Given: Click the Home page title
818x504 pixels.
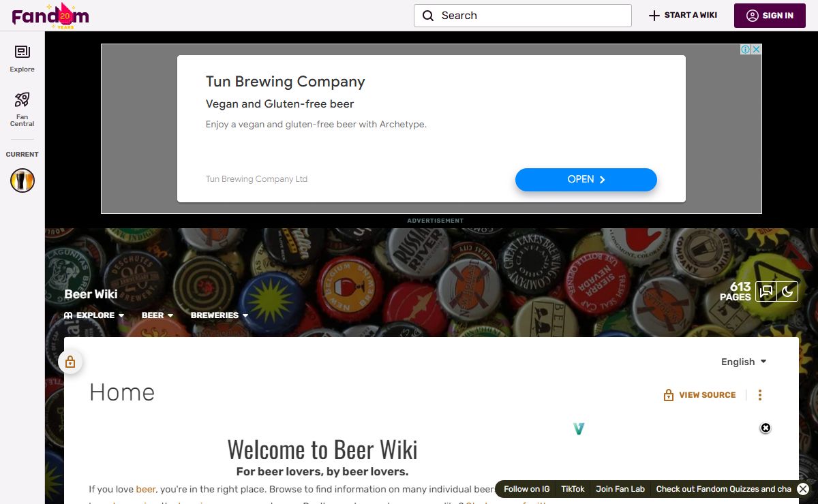Looking at the screenshot, I should [x=122, y=392].
